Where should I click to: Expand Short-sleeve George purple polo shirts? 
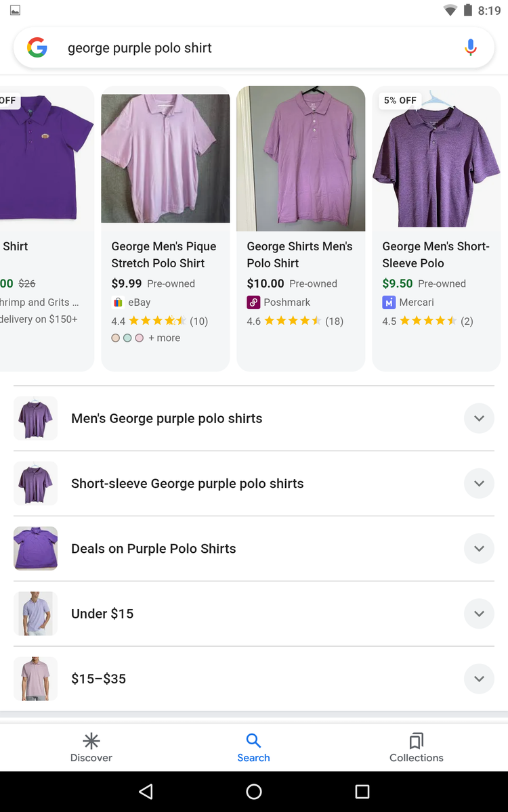(479, 483)
